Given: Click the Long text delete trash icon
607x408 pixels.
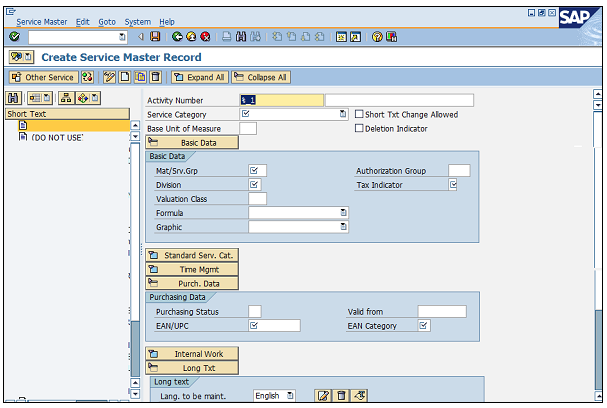Looking at the screenshot, I should [341, 396].
